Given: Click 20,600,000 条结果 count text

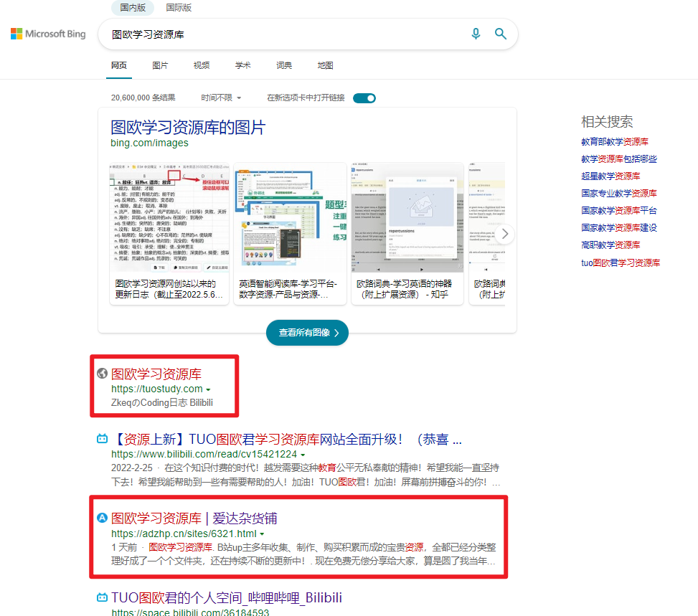Looking at the screenshot, I should tap(143, 98).
